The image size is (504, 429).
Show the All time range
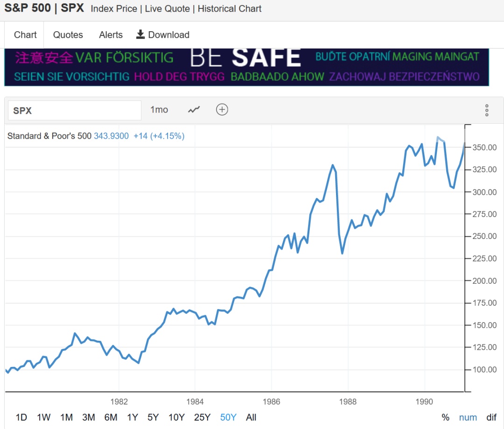[251, 417]
